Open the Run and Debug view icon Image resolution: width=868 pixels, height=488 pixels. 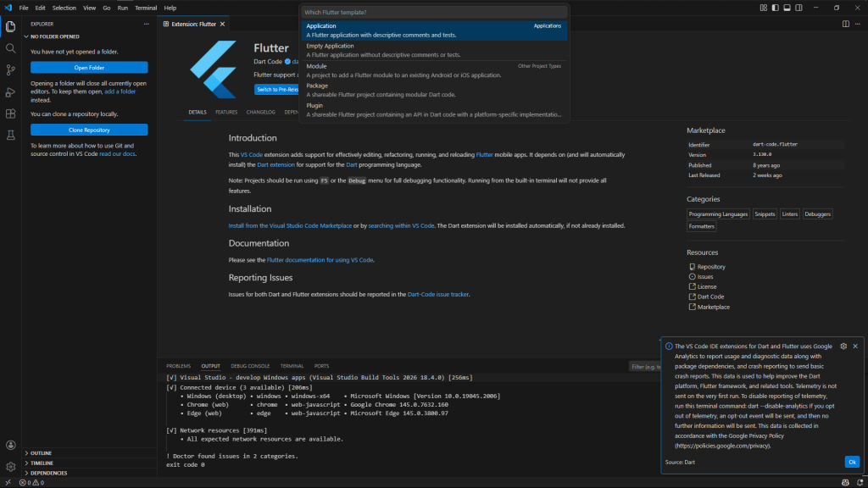(10, 91)
